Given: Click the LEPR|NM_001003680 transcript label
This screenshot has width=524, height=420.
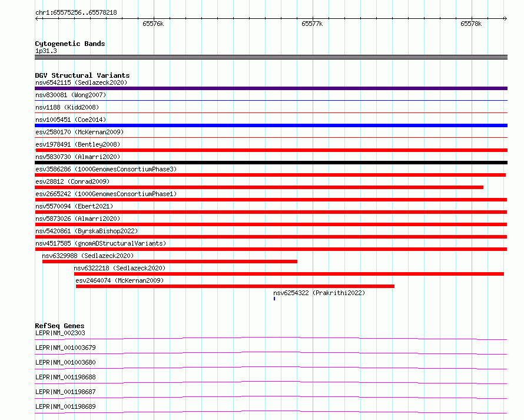Looking at the screenshot, I should tap(65, 362).
